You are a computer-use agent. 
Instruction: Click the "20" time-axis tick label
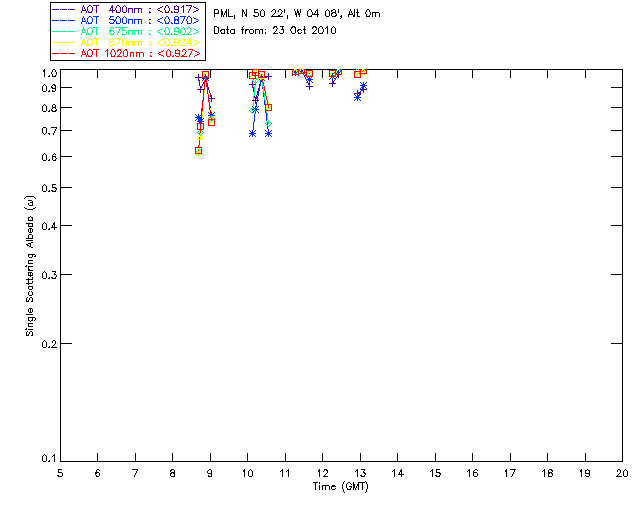(622, 473)
